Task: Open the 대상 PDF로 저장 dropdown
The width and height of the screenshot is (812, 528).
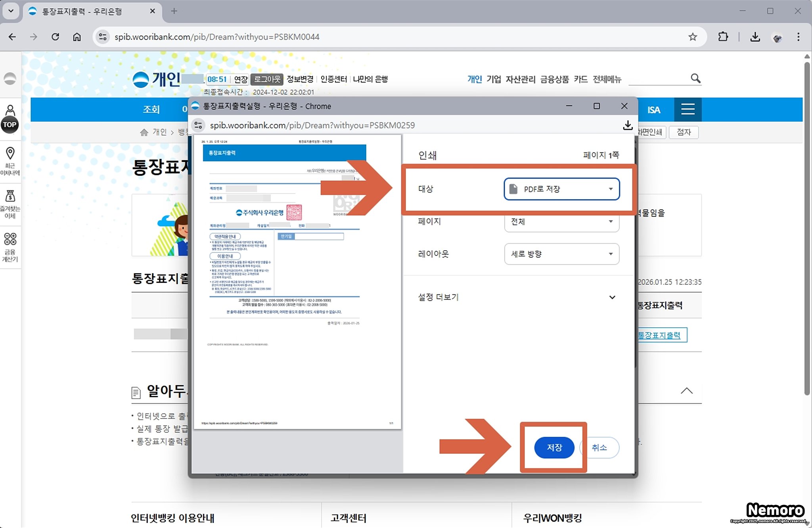Action: pos(561,189)
